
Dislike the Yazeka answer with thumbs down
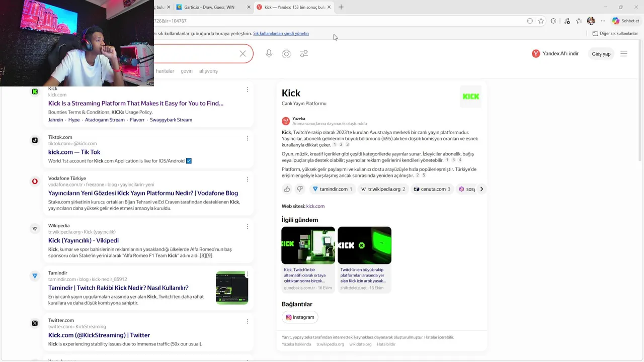coord(300,189)
